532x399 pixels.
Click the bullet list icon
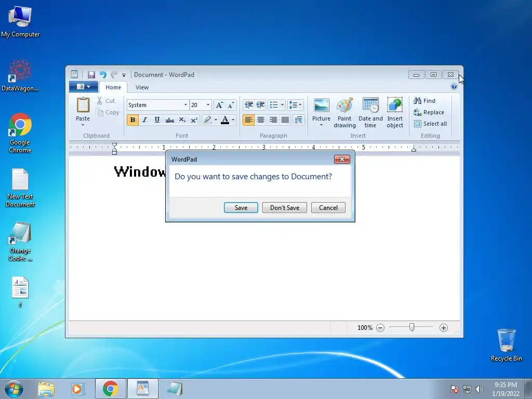(x=274, y=105)
